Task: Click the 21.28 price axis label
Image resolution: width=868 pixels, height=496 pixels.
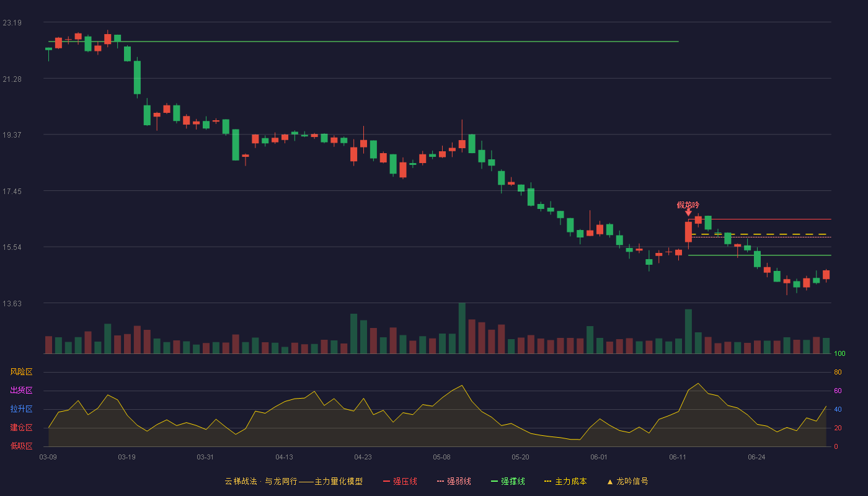Action: pyautogui.click(x=12, y=79)
